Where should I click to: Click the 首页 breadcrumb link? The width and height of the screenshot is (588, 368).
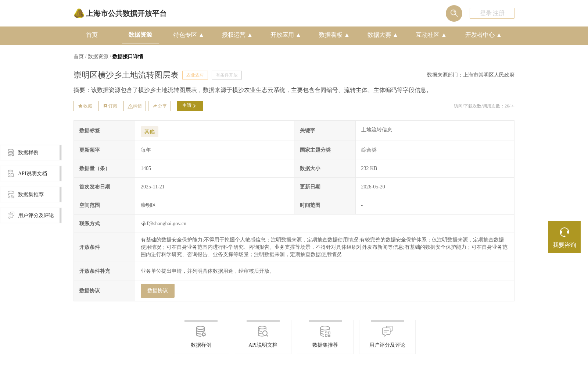click(x=79, y=56)
